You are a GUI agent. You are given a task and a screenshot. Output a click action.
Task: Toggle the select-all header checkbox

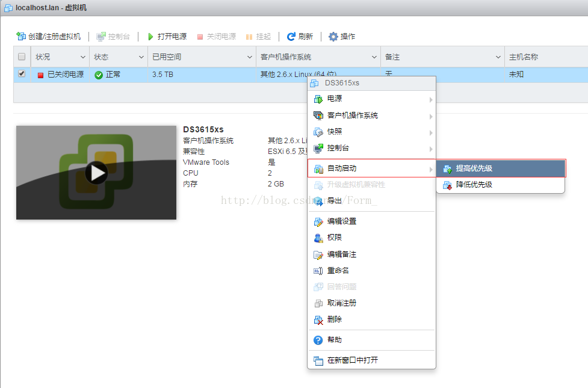pos(22,57)
